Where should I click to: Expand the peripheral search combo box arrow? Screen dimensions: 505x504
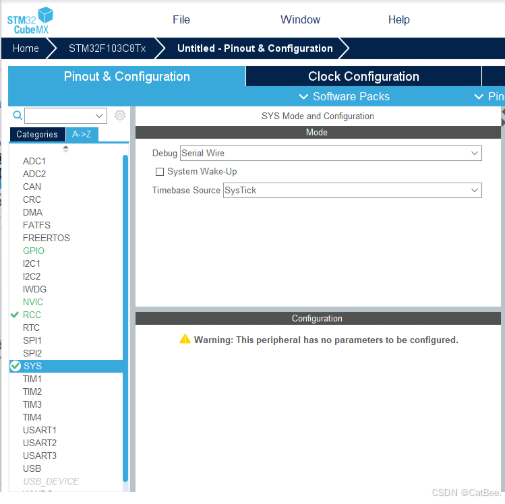[99, 116]
